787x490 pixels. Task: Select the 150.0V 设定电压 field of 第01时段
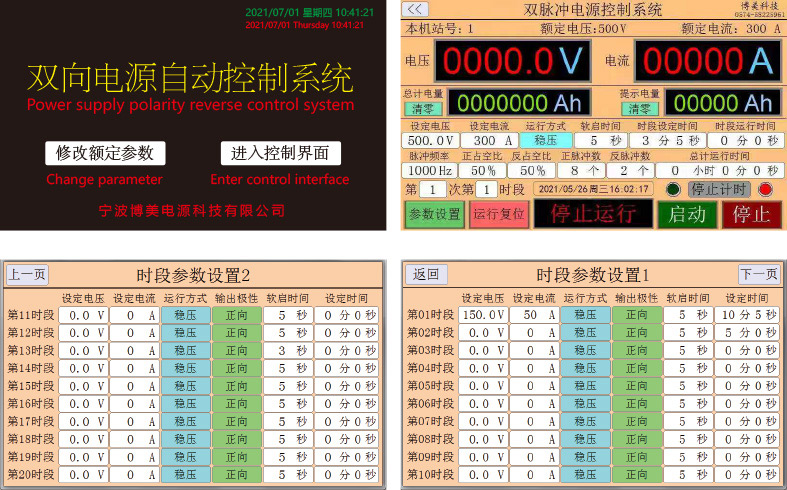coord(484,315)
